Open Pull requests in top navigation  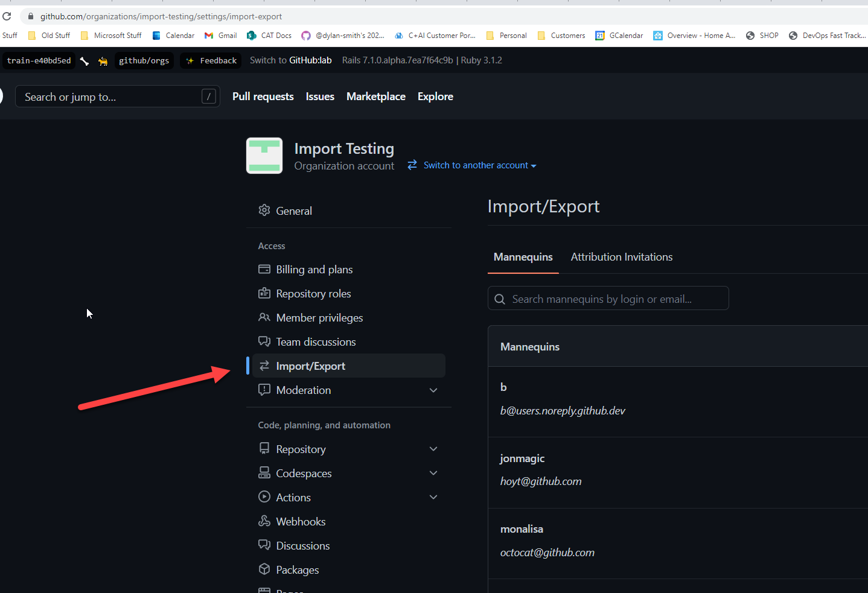click(263, 97)
